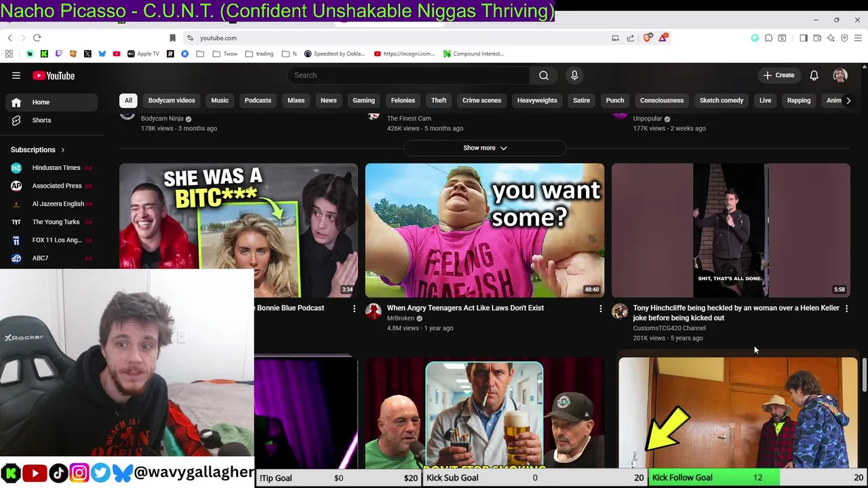Reload the page in the browser
Screen dimensions: 868x488
37,38
